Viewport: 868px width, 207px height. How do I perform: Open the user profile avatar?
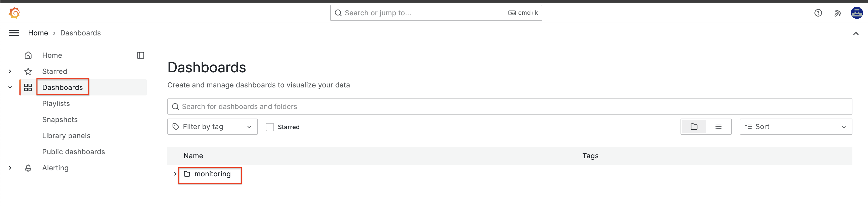click(856, 13)
